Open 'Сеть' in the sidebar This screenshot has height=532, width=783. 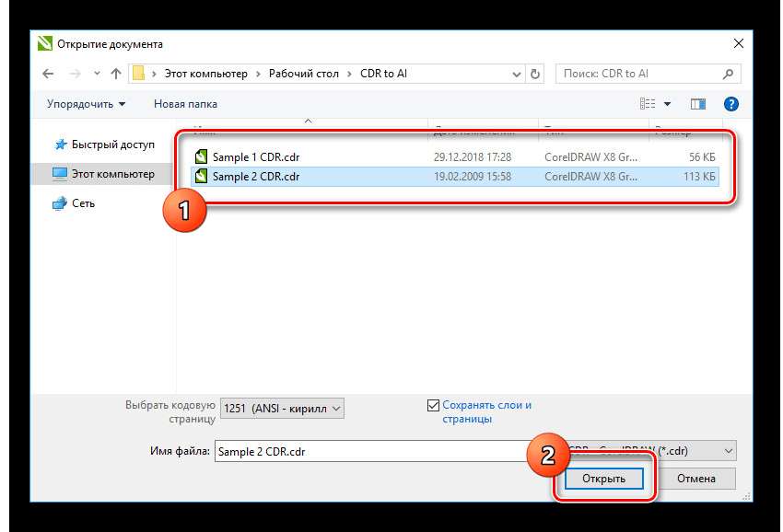tap(74, 203)
